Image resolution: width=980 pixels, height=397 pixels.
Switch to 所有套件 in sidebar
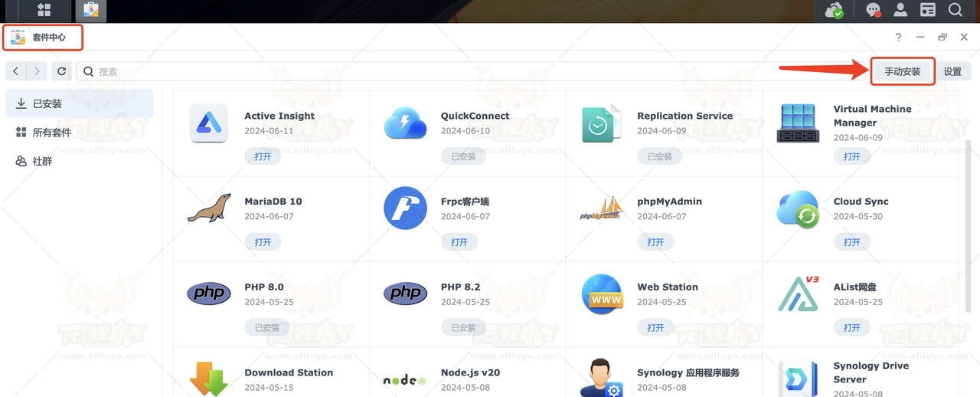51,133
